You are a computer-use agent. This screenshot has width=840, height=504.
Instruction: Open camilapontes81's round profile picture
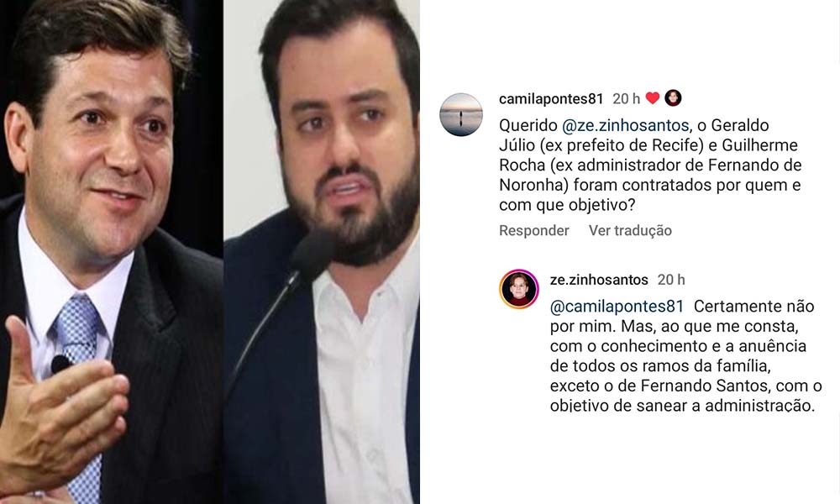pos(460,114)
